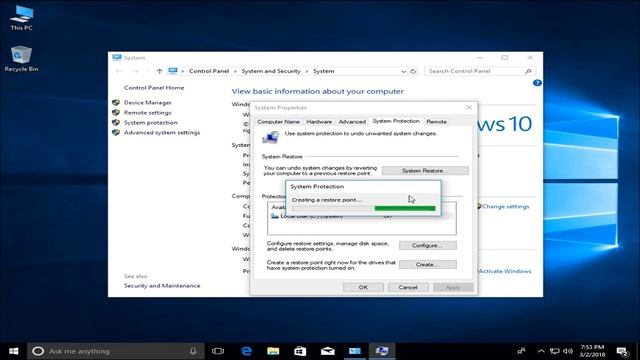The image size is (640, 360).
Task: Open Device Manager from the sidebar
Action: tap(147, 102)
